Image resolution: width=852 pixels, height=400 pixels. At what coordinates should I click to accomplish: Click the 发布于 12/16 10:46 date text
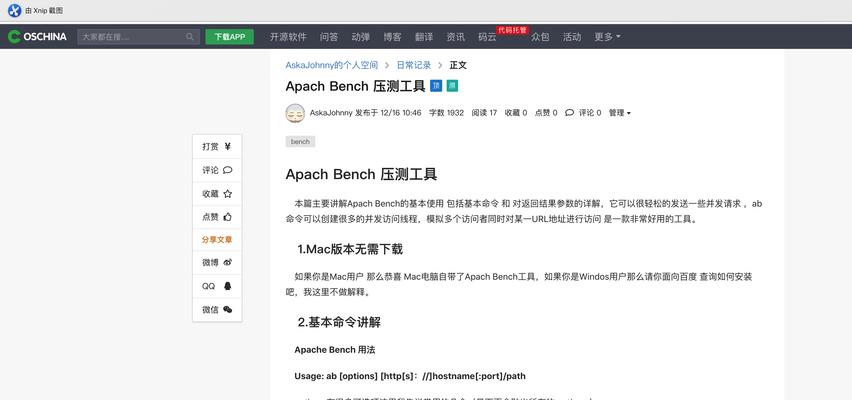click(x=388, y=113)
